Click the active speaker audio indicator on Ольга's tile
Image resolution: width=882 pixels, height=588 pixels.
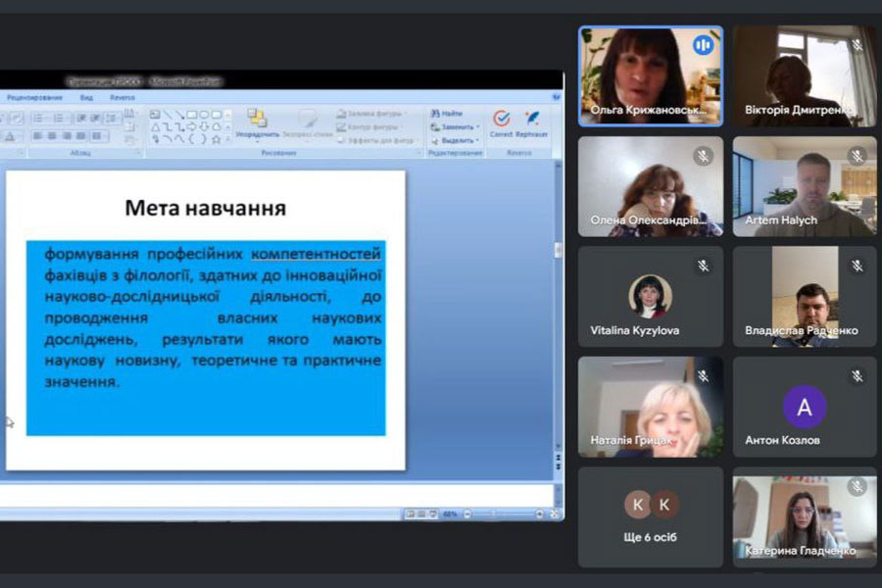[x=702, y=46]
